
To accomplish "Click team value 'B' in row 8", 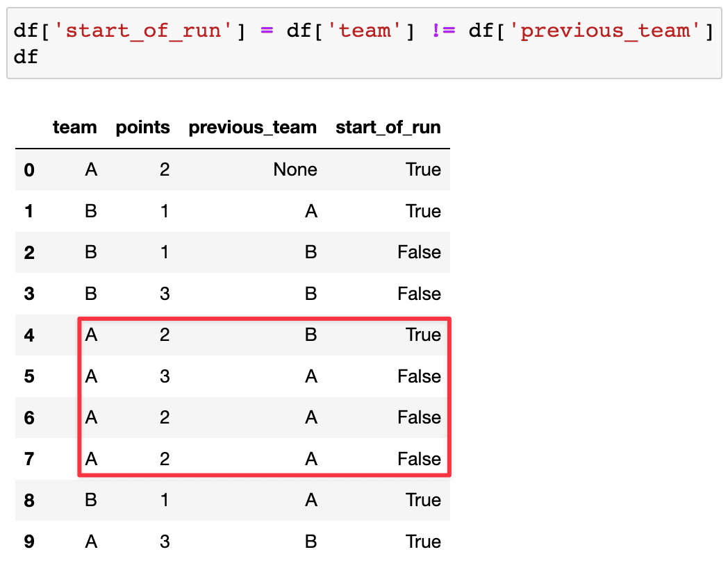I will (x=91, y=500).
